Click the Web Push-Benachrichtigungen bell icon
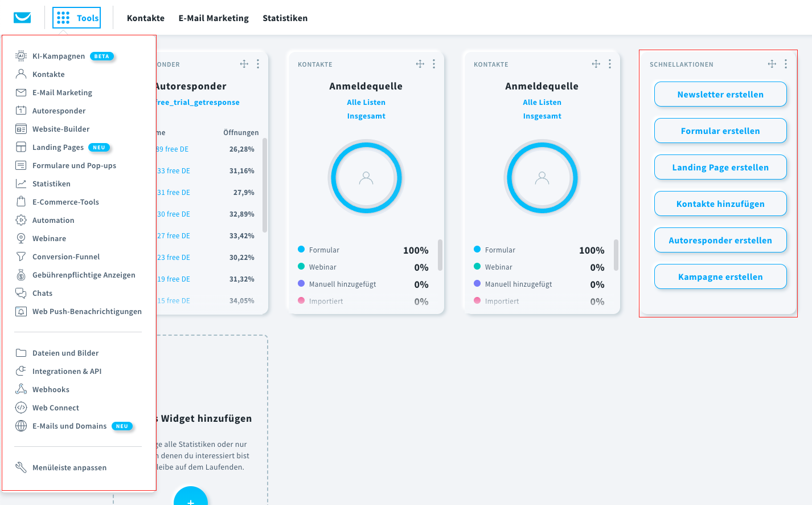The image size is (812, 505). pos(21,311)
